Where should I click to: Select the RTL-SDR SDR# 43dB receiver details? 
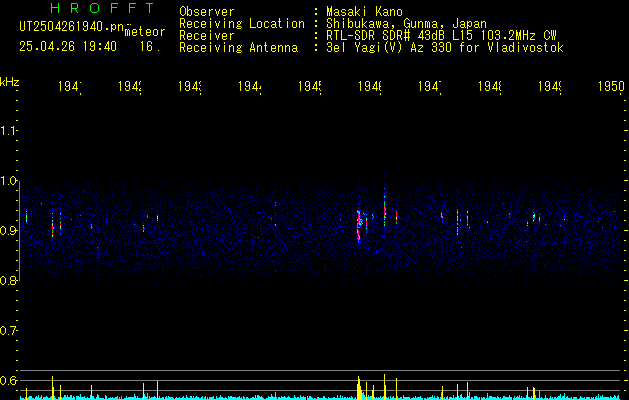(441, 36)
